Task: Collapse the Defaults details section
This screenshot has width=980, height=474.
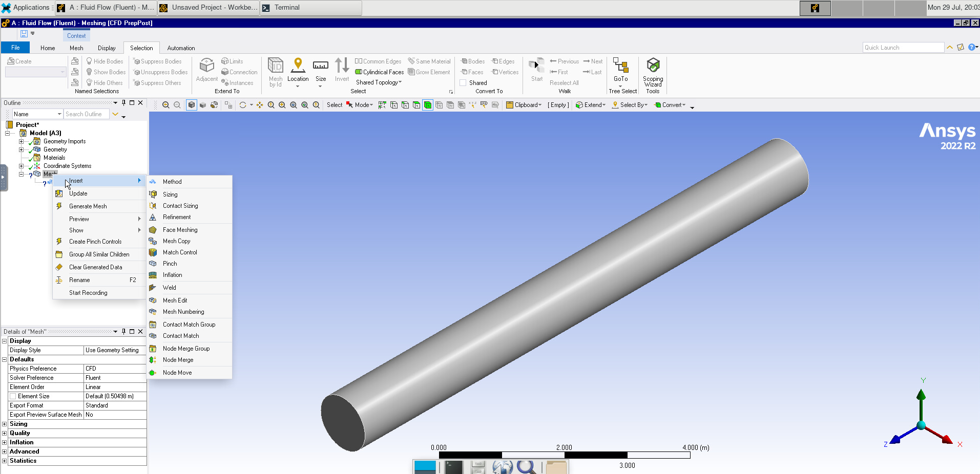Action: [5, 359]
